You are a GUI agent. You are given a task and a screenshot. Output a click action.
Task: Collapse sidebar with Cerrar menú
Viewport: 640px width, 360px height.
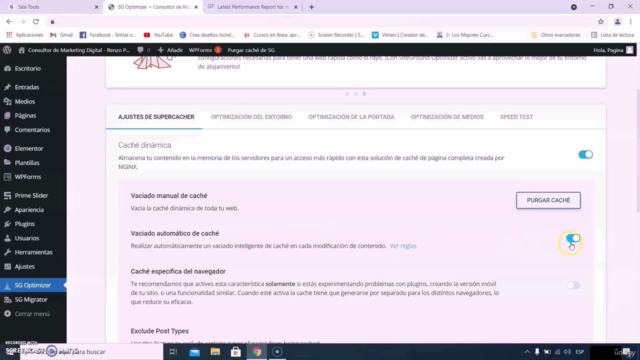click(27, 314)
